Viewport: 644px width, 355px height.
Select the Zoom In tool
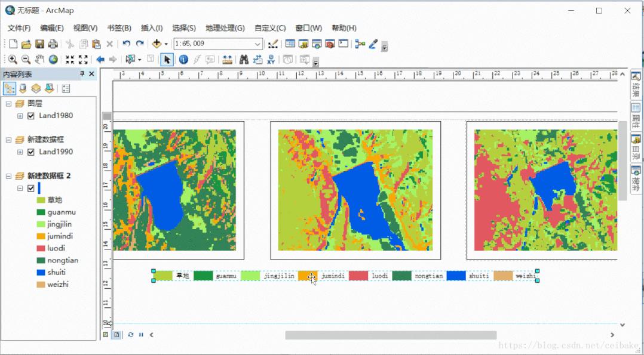click(x=13, y=59)
